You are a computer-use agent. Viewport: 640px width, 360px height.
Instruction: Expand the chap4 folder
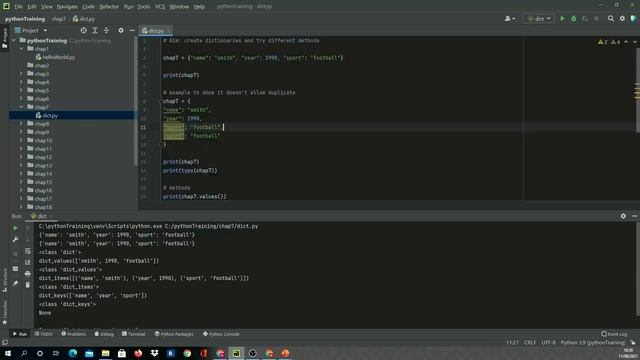pos(22,82)
